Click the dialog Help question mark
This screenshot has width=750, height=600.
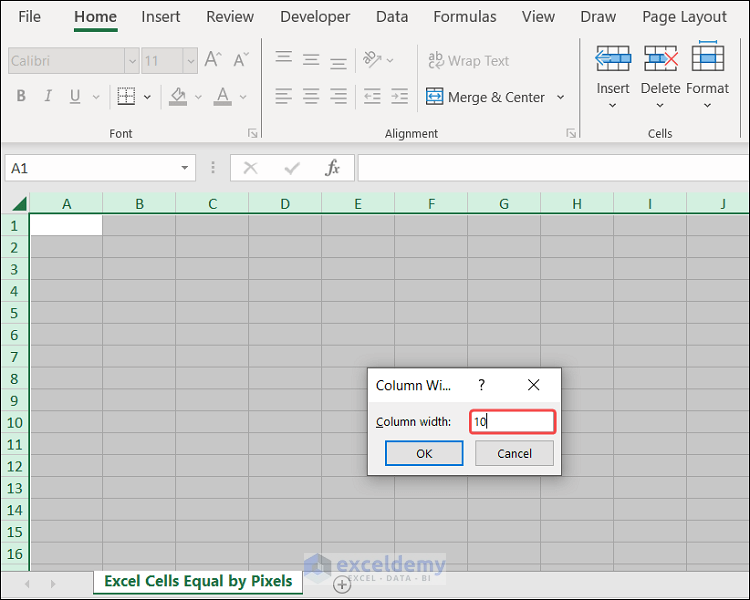[482, 385]
